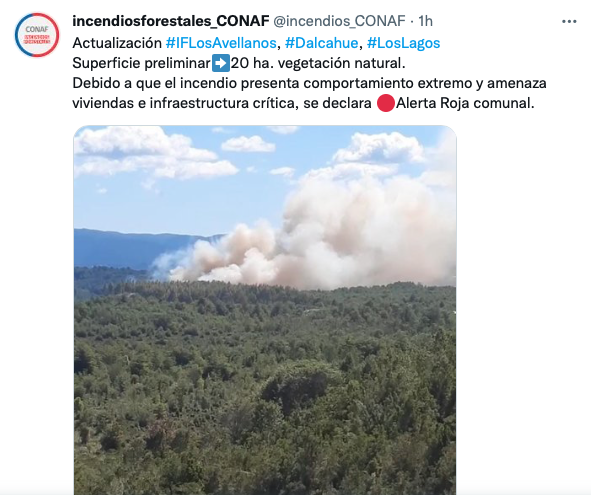Viewport: 591px width, 495px height.
Task: Click the "Superficie preliminar" text line
Action: point(239,63)
